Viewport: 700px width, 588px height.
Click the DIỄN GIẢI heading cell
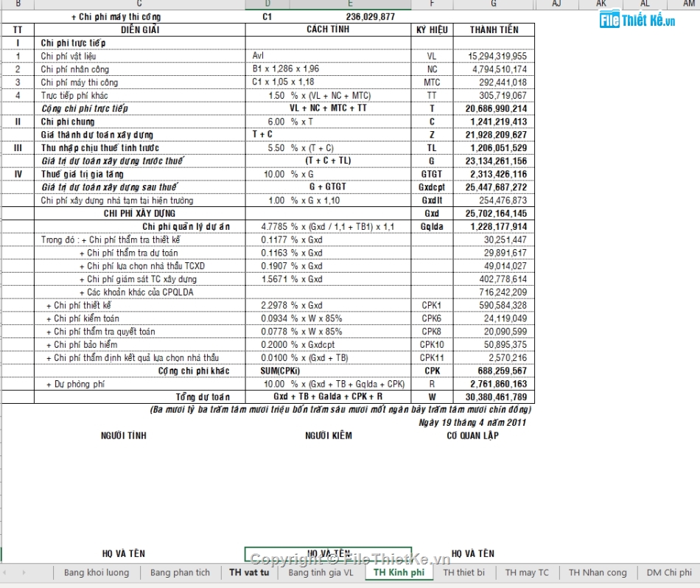click(140, 30)
